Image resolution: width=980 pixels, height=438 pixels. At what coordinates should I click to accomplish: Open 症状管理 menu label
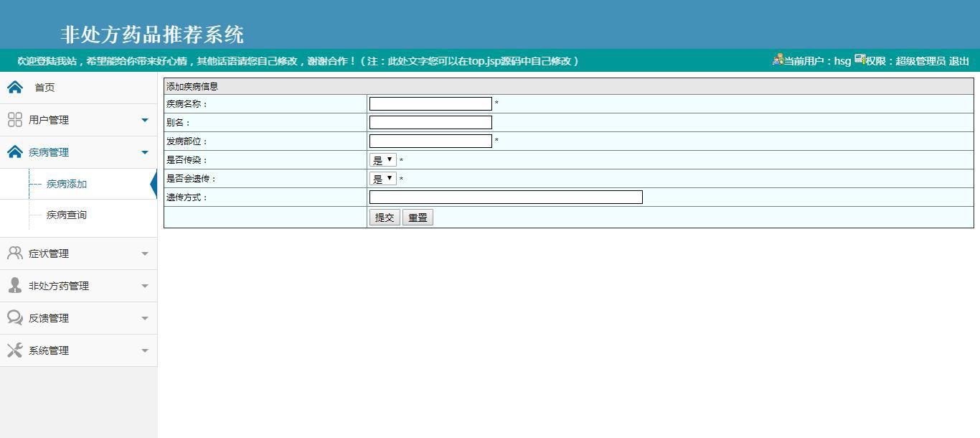pyautogui.click(x=49, y=253)
